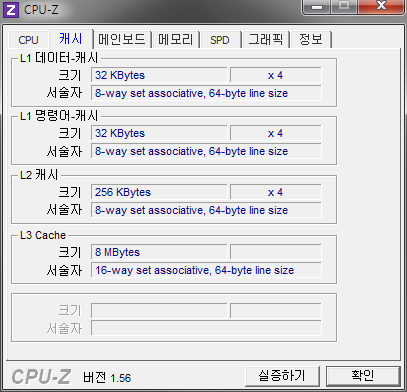
Task: Close the CPU-Z window
Action: coord(381,7)
